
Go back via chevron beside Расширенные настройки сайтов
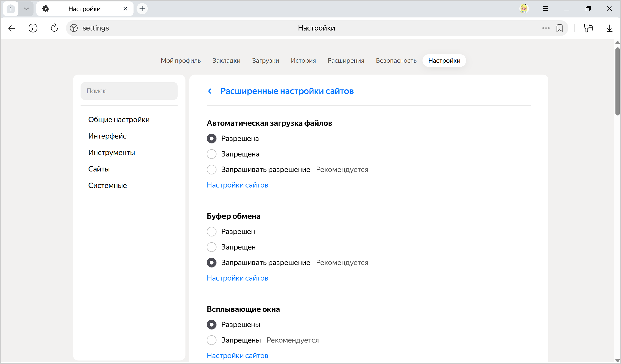tap(210, 91)
